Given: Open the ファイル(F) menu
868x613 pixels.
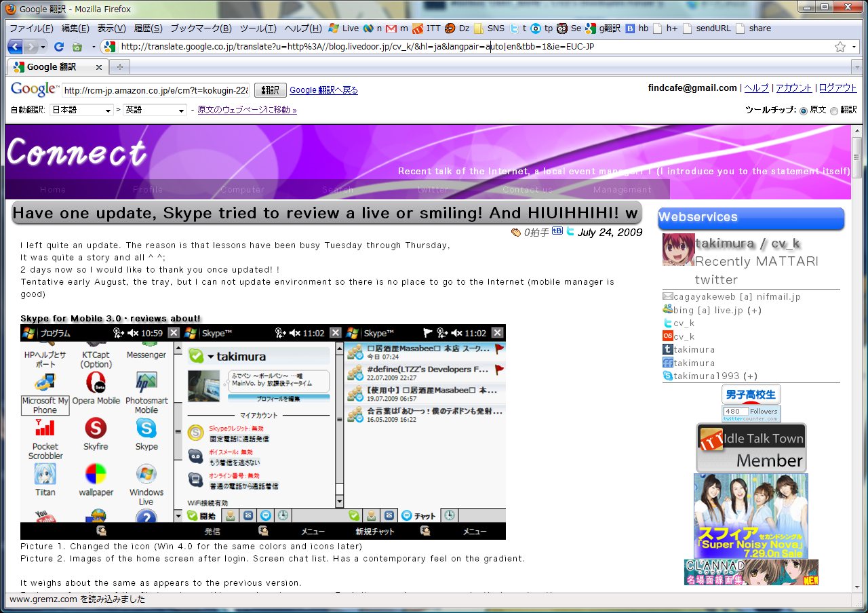Looking at the screenshot, I should pos(31,28).
